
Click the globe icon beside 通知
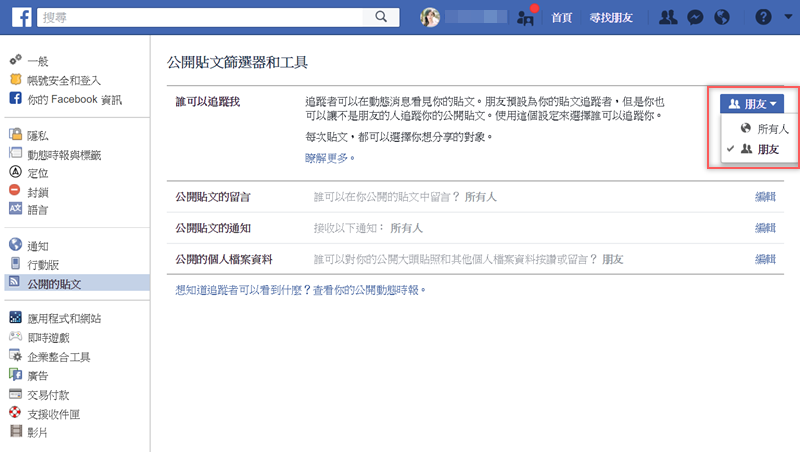click(x=15, y=244)
